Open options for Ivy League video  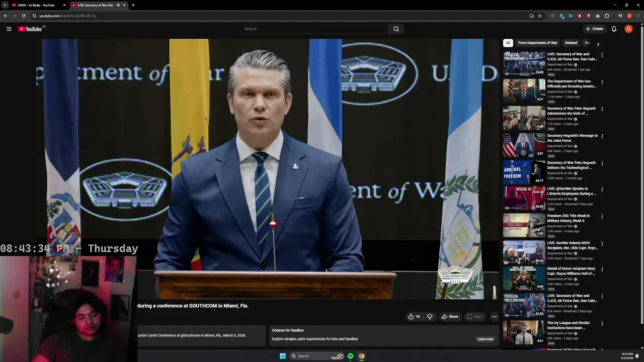(x=602, y=324)
